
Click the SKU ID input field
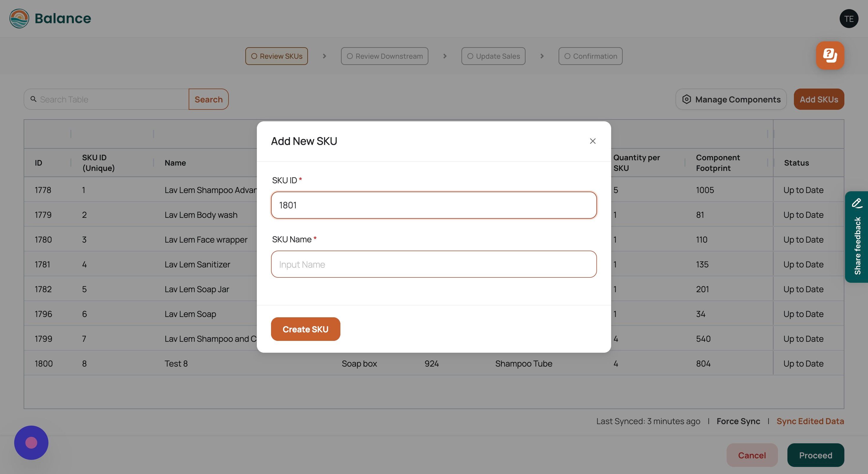434,205
